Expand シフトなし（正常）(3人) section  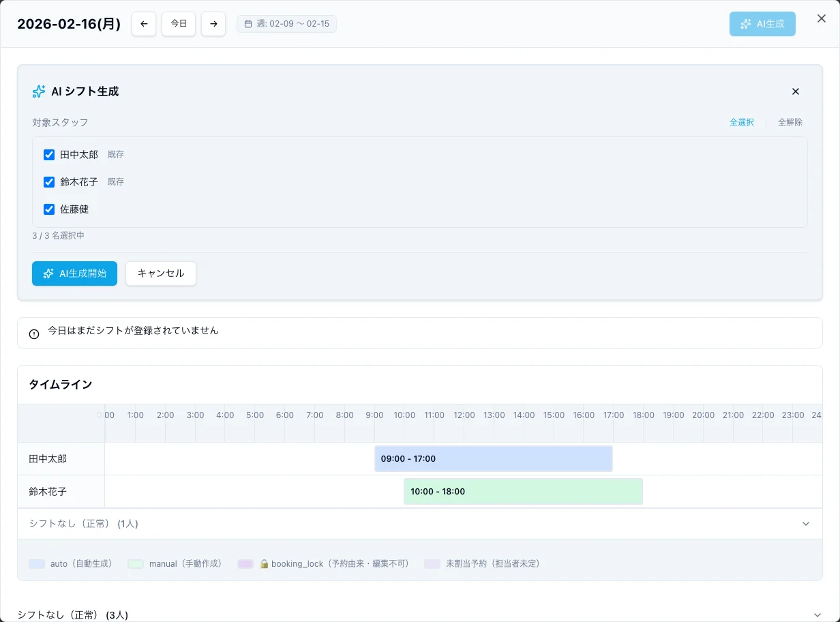(817, 614)
